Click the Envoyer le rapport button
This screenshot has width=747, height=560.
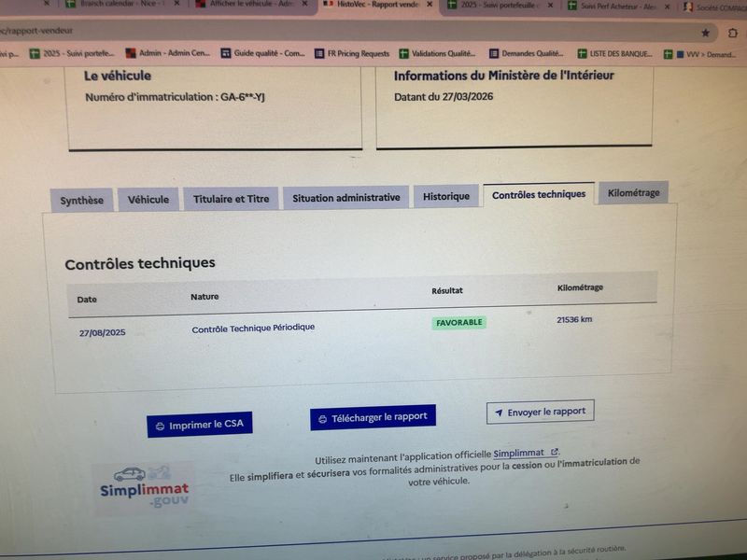point(541,412)
